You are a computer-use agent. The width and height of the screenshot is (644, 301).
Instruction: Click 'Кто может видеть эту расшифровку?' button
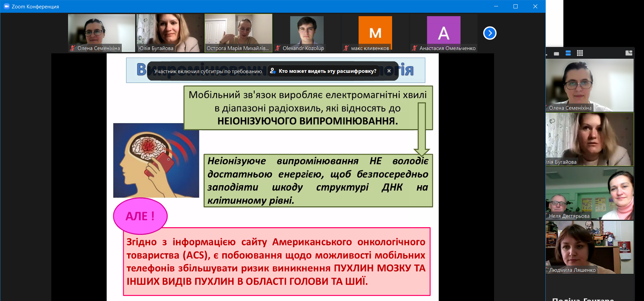pos(324,71)
